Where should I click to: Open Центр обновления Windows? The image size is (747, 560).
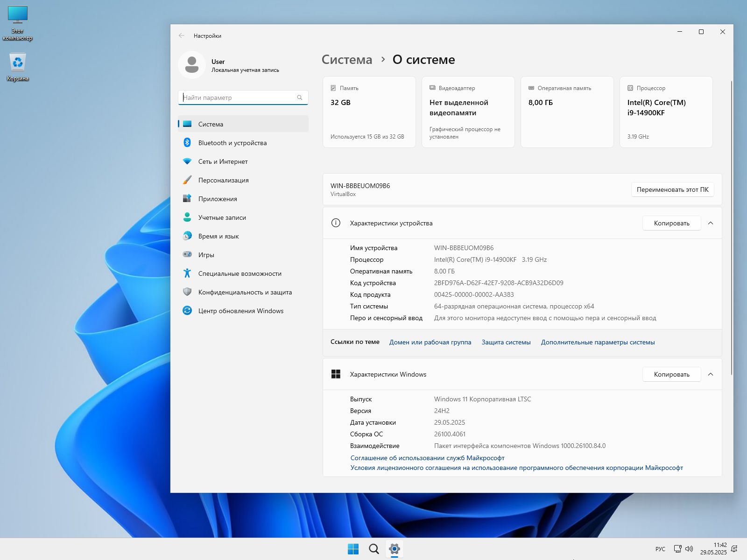243,311
